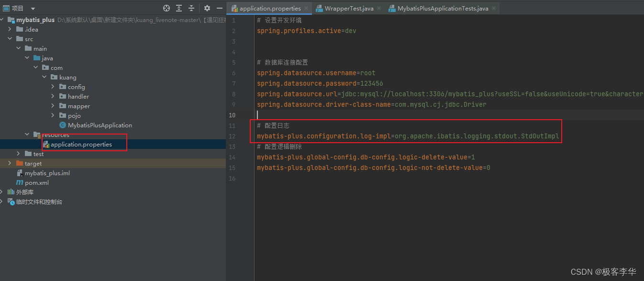Click the com package icon
Screen dimensions: 644x281
click(x=45, y=67)
